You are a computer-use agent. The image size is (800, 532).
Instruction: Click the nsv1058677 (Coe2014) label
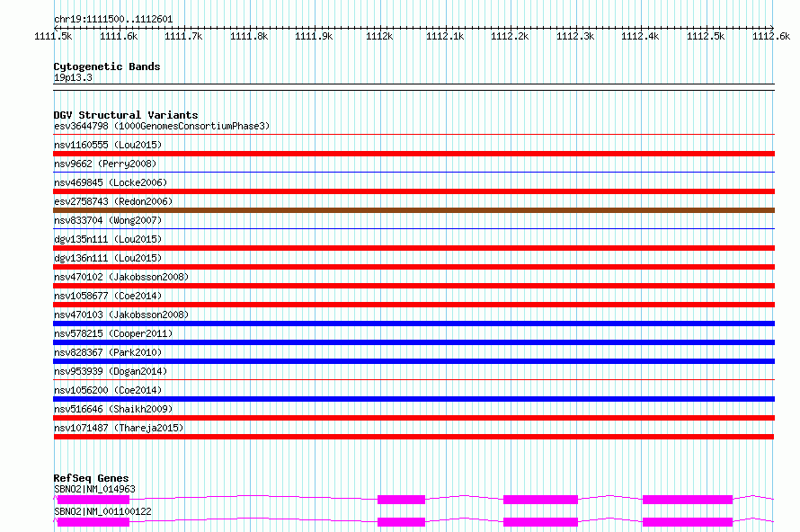108,296
